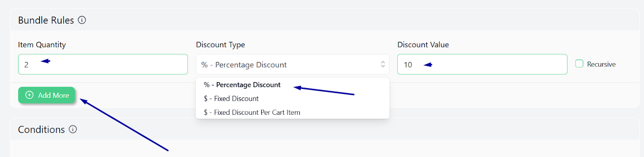This screenshot has height=157, width=644.
Task: Open the Discount Type select box
Action: coord(293,64)
